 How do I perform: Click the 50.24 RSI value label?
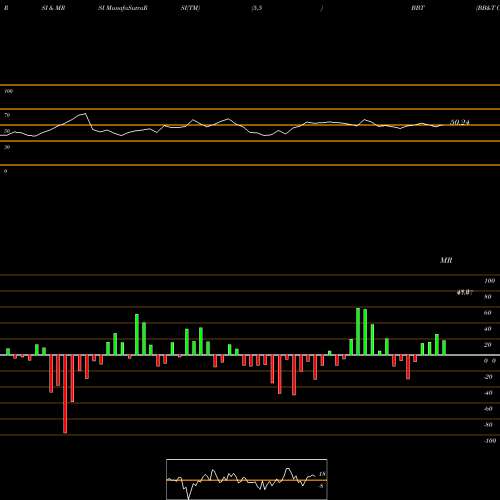(460, 123)
